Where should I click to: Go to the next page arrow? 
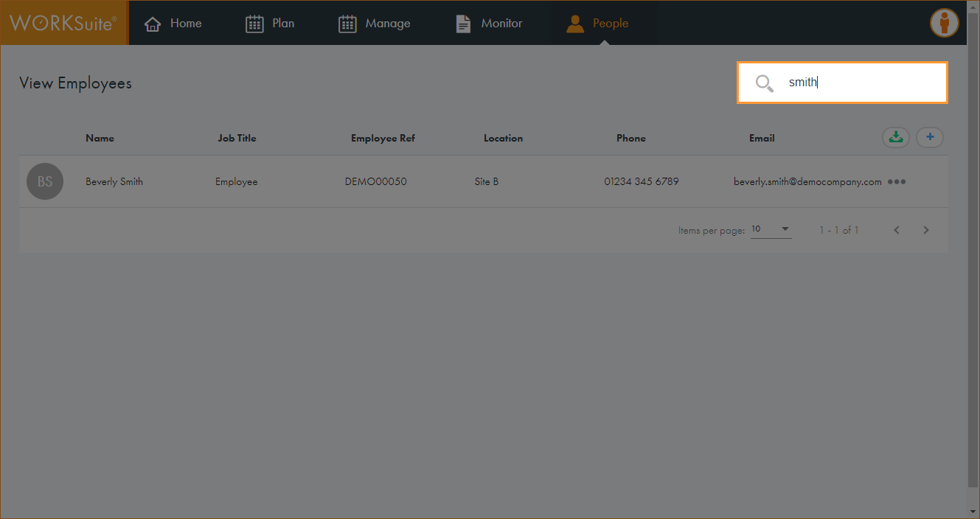pyautogui.click(x=926, y=230)
